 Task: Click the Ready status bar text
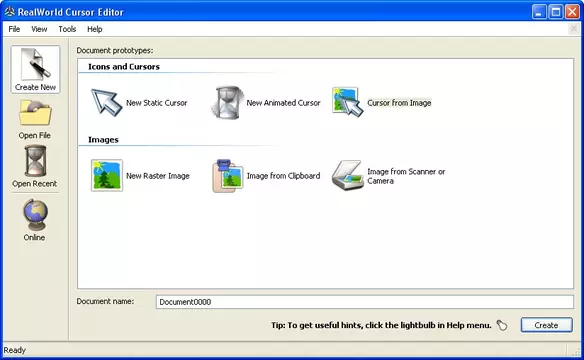point(15,350)
